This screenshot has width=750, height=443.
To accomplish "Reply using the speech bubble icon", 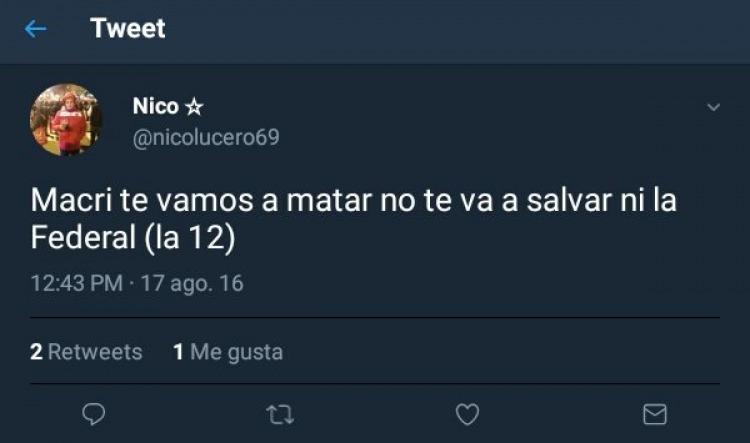I will 94,414.
